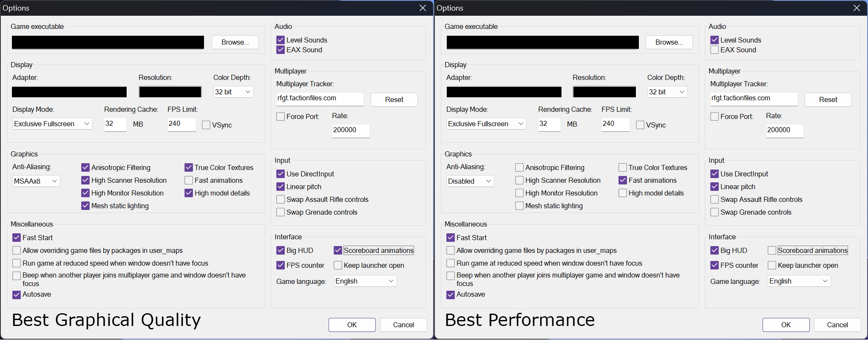Open the MSAAx8 Anti-Aliasing dropdown
The width and height of the screenshot is (868, 340).
coord(36,181)
